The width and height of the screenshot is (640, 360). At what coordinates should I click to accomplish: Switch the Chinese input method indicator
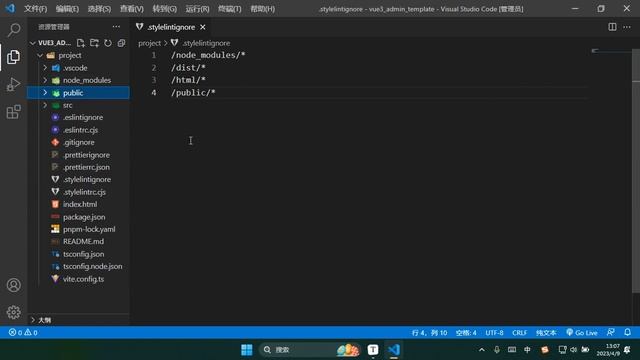tap(527, 350)
